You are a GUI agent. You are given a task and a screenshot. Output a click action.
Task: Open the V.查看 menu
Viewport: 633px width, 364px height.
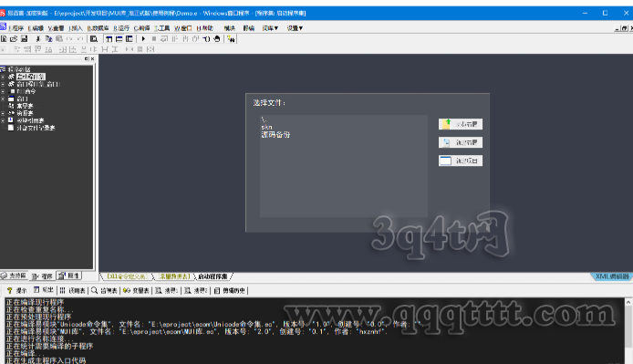(x=56, y=28)
